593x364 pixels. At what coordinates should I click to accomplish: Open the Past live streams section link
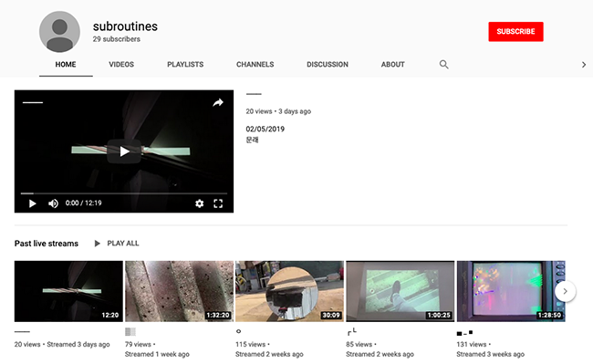[x=47, y=244]
